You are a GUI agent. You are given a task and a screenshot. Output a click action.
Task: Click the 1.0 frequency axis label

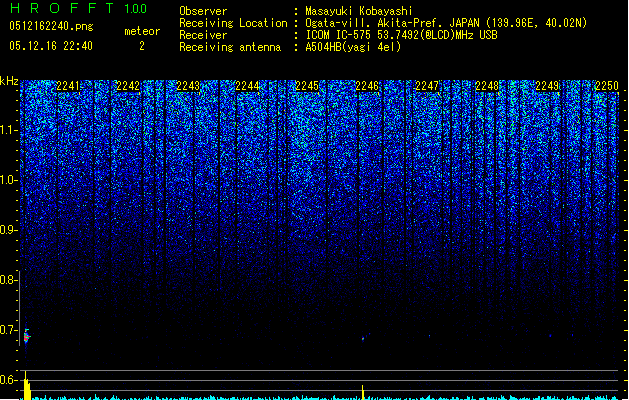9,181
